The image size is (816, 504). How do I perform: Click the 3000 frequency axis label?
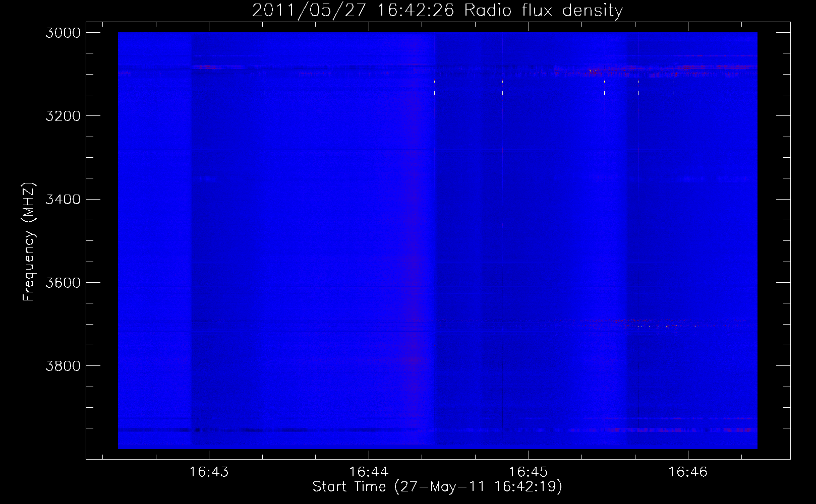coord(63,33)
